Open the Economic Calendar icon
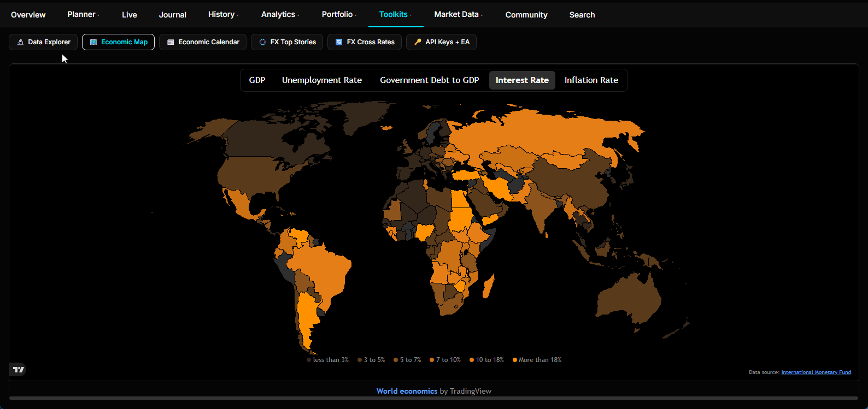Image resolution: width=868 pixels, height=409 pixels. tap(171, 42)
